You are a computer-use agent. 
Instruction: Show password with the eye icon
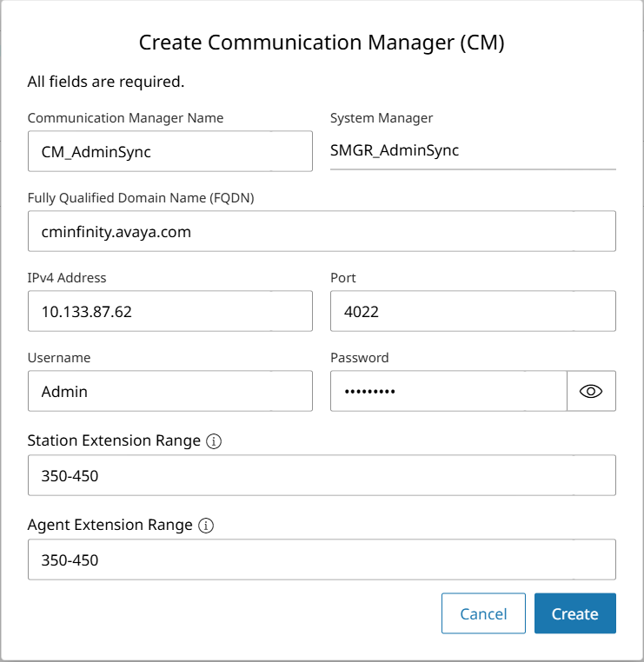591,391
